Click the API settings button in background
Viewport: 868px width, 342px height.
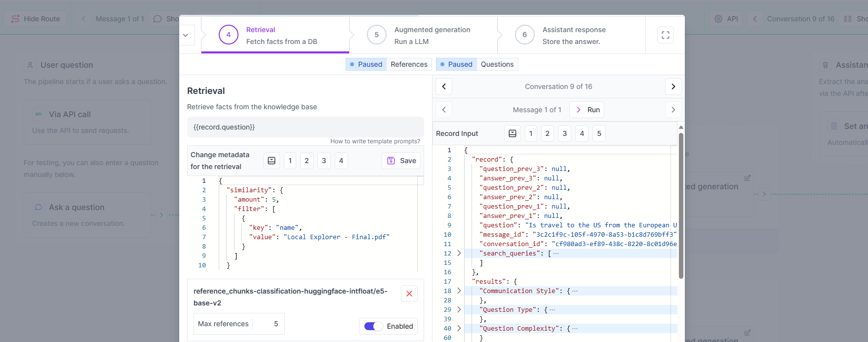pos(726,19)
